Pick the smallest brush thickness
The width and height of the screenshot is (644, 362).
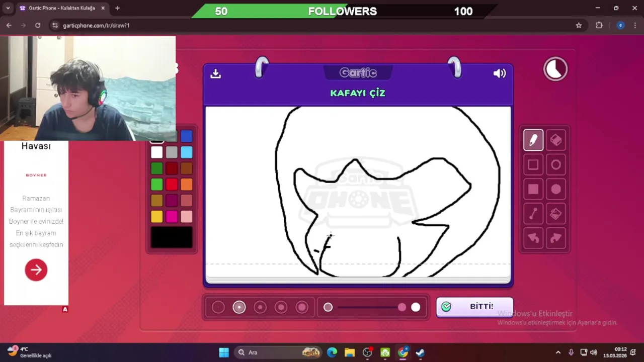218,307
